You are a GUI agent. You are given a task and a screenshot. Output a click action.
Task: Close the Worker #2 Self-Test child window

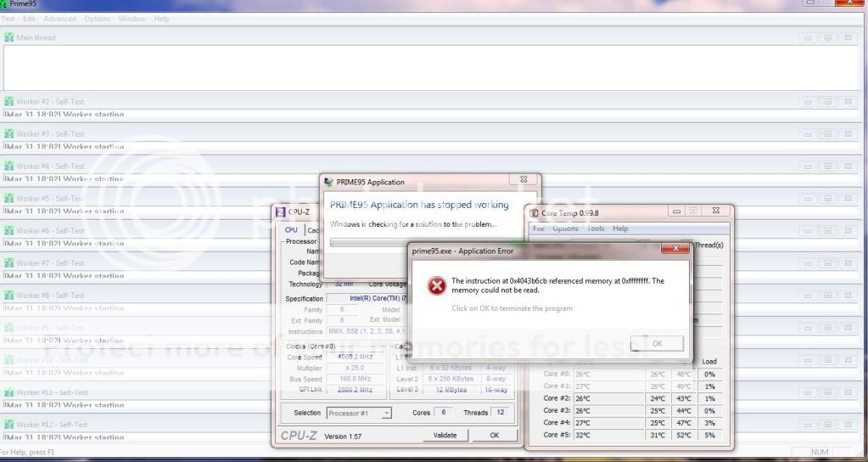click(848, 101)
